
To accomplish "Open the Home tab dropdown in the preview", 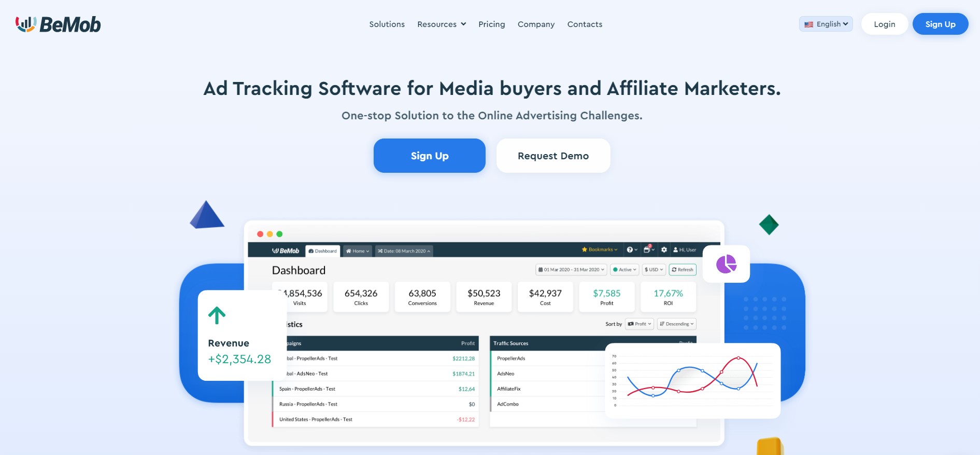I will pos(358,251).
